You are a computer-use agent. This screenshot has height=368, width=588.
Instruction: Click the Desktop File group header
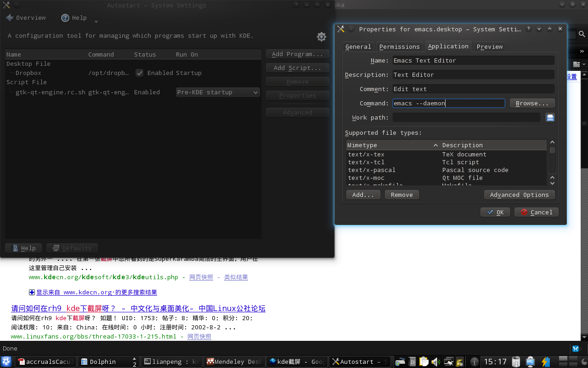pos(28,64)
